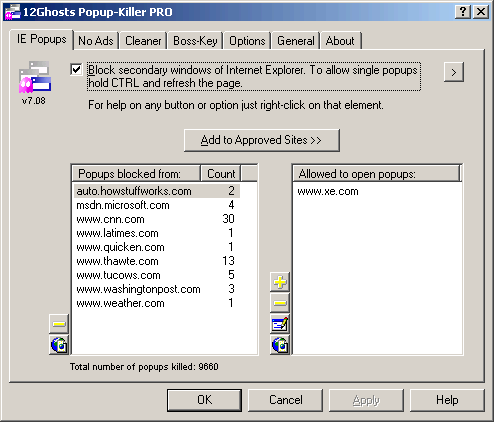Click the pink ghost program icon

(35, 77)
